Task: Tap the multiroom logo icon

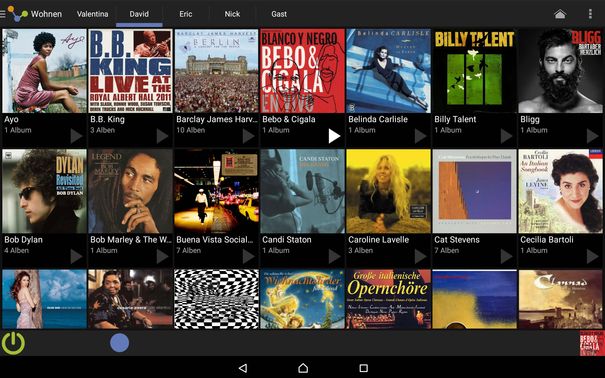Action: point(17,14)
